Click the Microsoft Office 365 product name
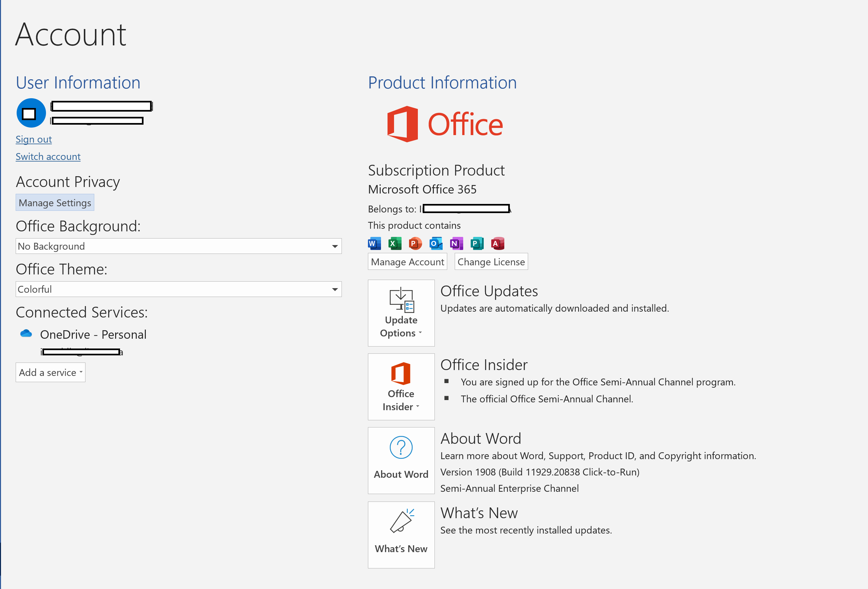Image resolution: width=868 pixels, height=589 pixels. coord(422,190)
